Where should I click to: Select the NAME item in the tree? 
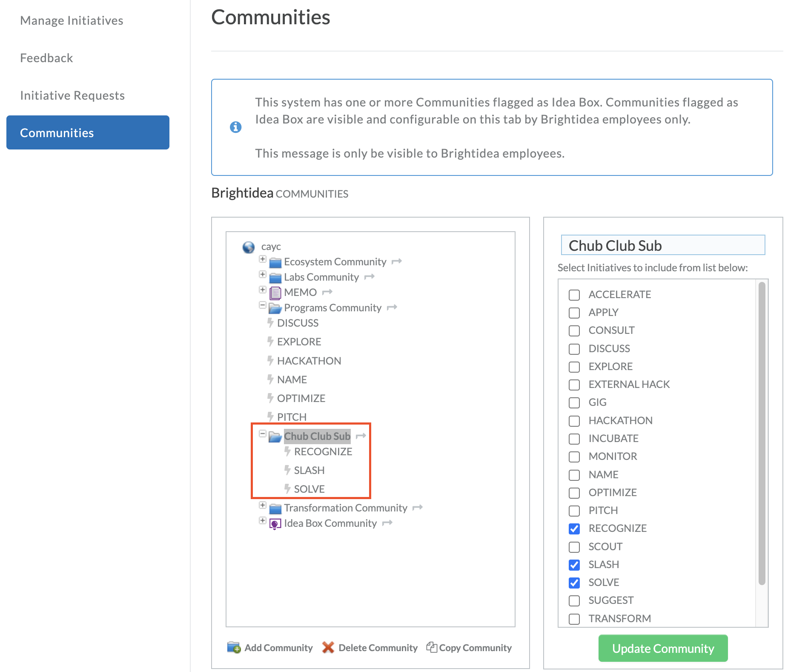click(x=292, y=379)
